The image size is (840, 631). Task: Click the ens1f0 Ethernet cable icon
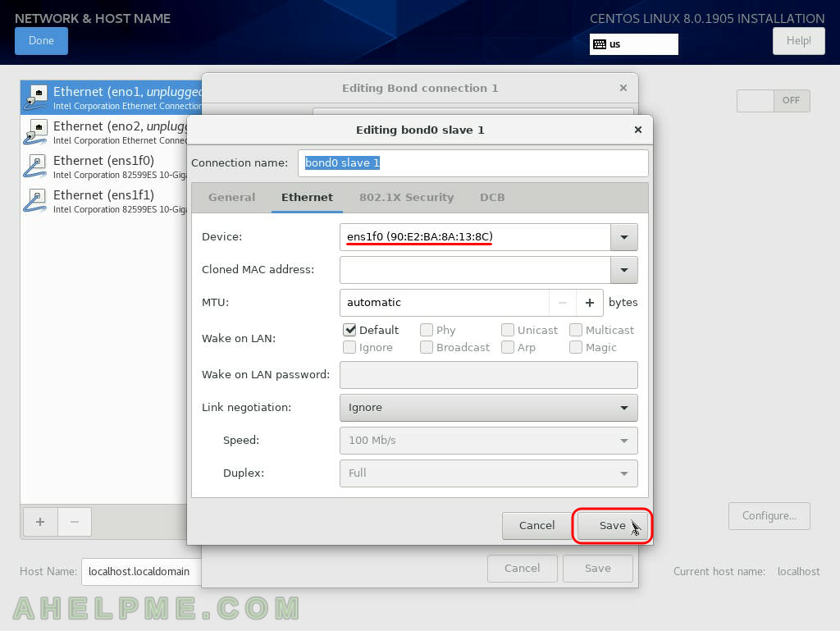pos(35,166)
